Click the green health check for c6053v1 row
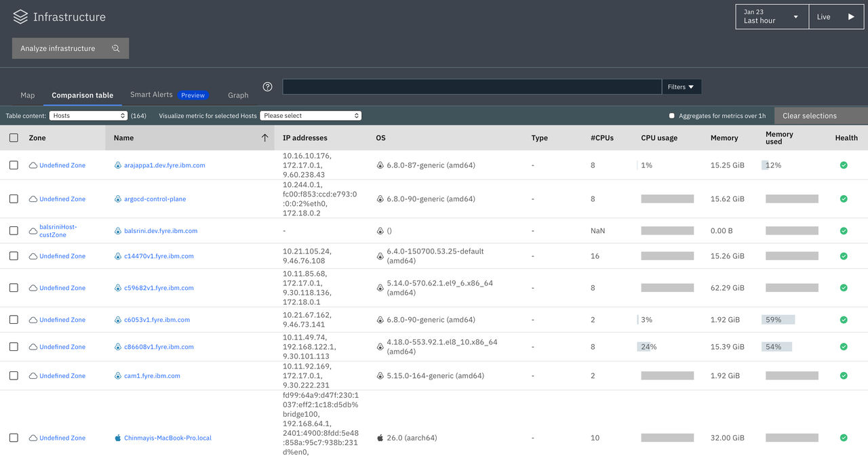This screenshot has height=456, width=868. point(844,320)
